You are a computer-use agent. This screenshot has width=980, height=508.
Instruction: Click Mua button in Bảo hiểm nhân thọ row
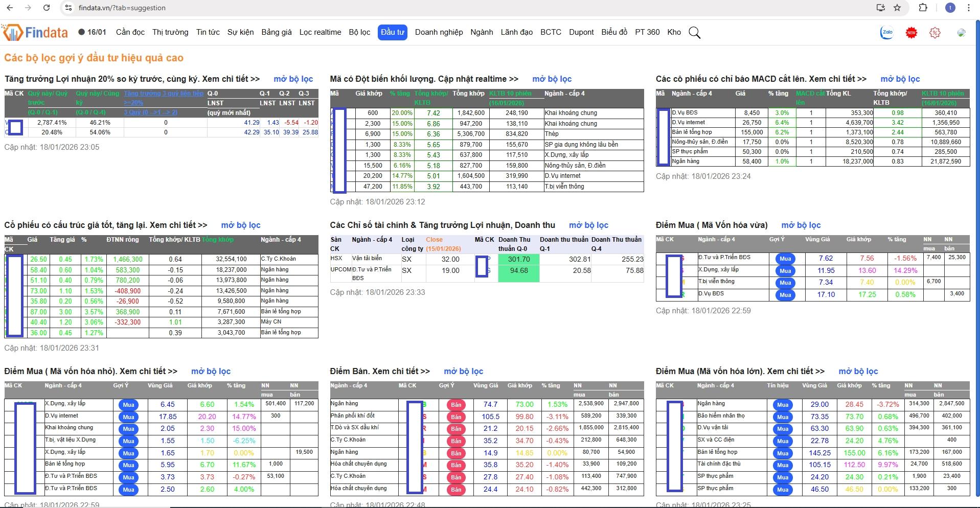coord(783,417)
